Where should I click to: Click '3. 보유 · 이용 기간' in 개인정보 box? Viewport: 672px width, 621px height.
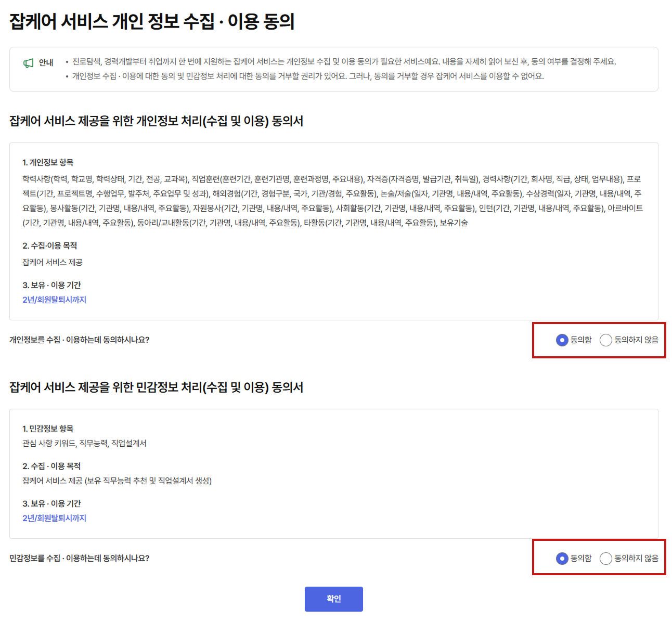click(51, 285)
